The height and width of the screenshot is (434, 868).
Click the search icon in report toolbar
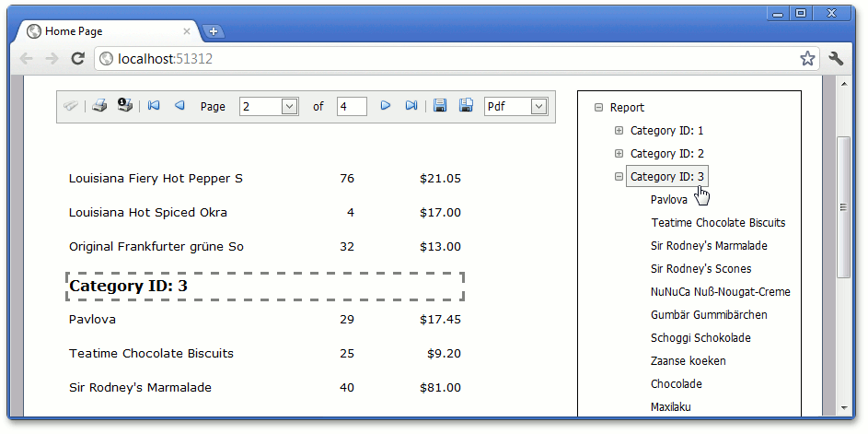tap(71, 106)
